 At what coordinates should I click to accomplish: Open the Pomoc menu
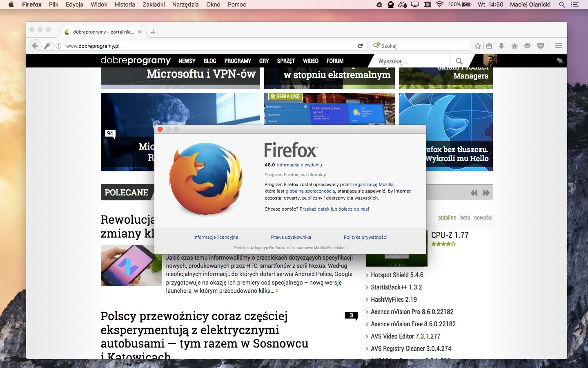pyautogui.click(x=237, y=4)
